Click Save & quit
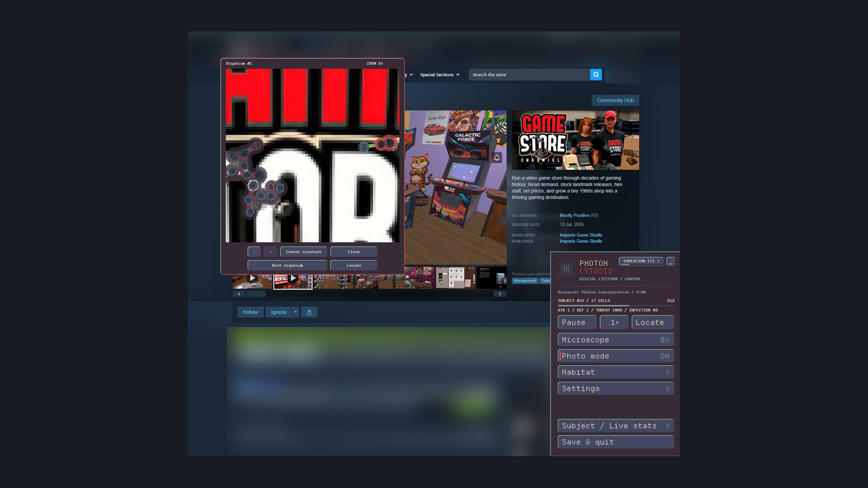Viewport: 868px width, 488px height. (616, 442)
